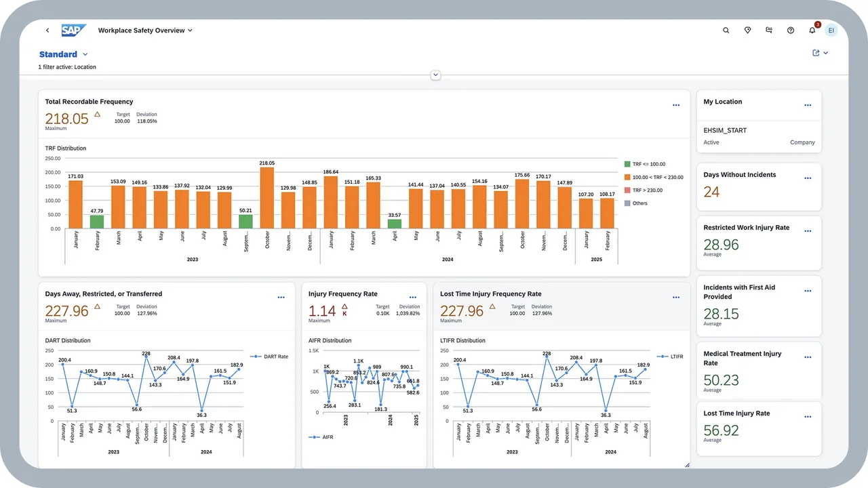Toggle the header collapse chevron under filter bar

436,75
